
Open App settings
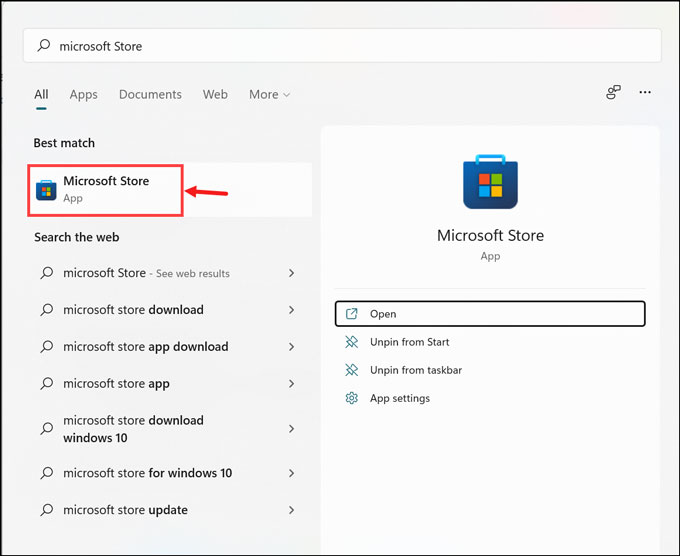[x=490, y=398]
